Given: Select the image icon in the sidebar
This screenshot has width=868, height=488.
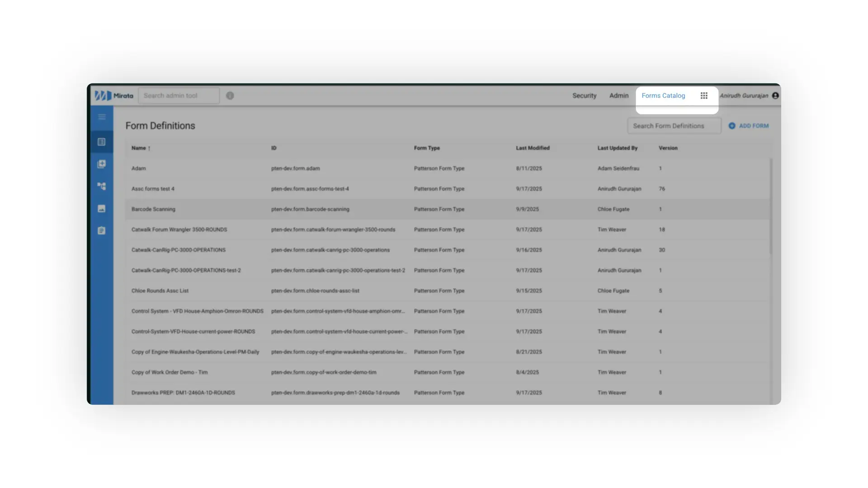Looking at the screenshot, I should 101,208.
